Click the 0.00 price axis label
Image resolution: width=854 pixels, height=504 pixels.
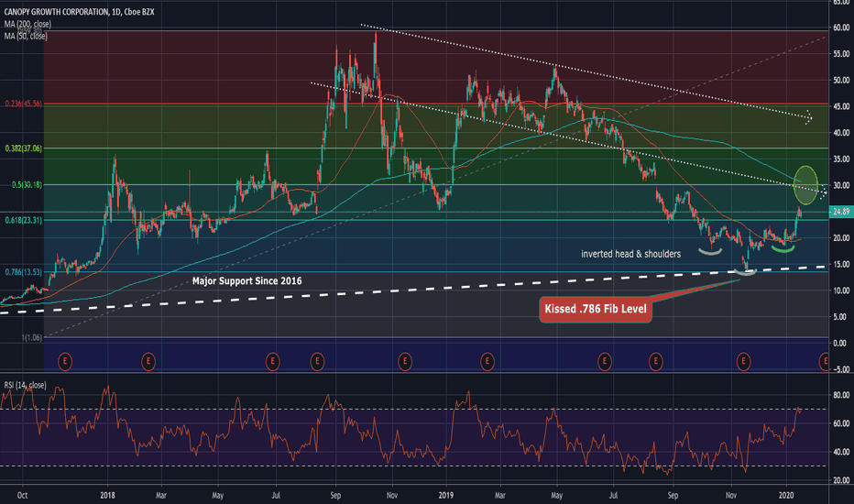click(842, 344)
